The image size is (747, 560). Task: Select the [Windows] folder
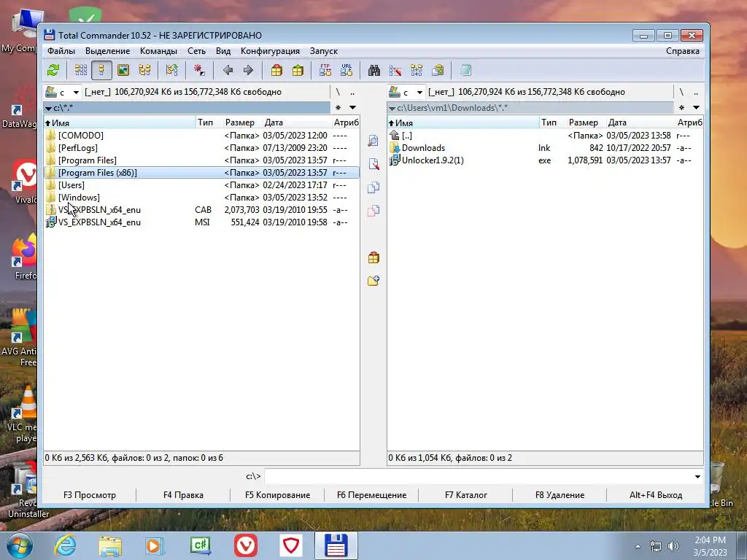click(x=201, y=198)
